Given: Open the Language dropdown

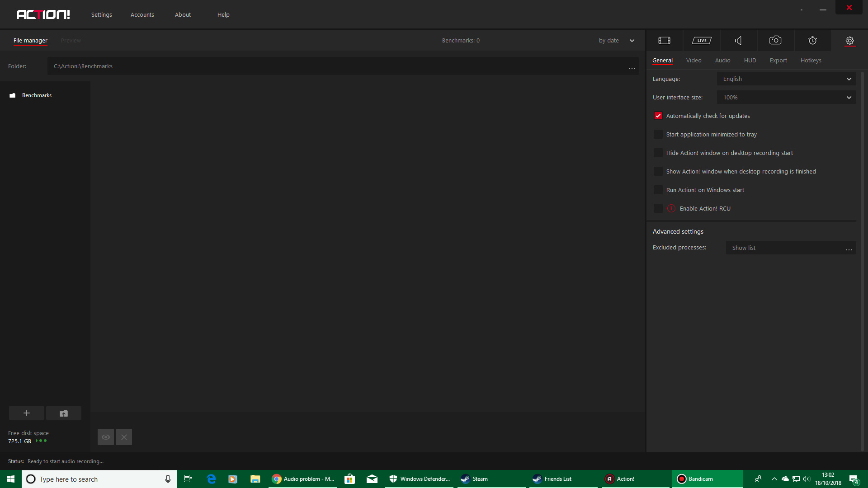Looking at the screenshot, I should point(786,79).
